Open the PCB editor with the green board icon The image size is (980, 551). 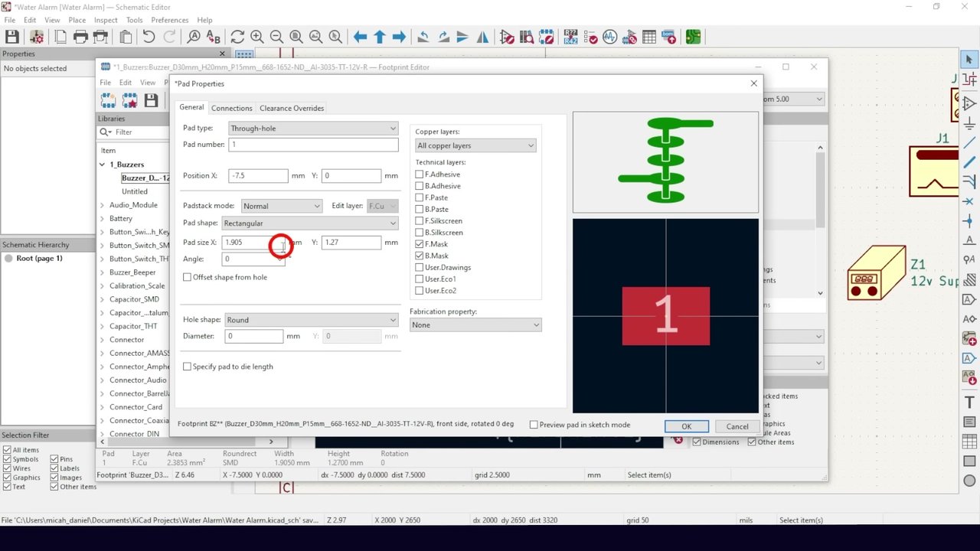point(693,37)
